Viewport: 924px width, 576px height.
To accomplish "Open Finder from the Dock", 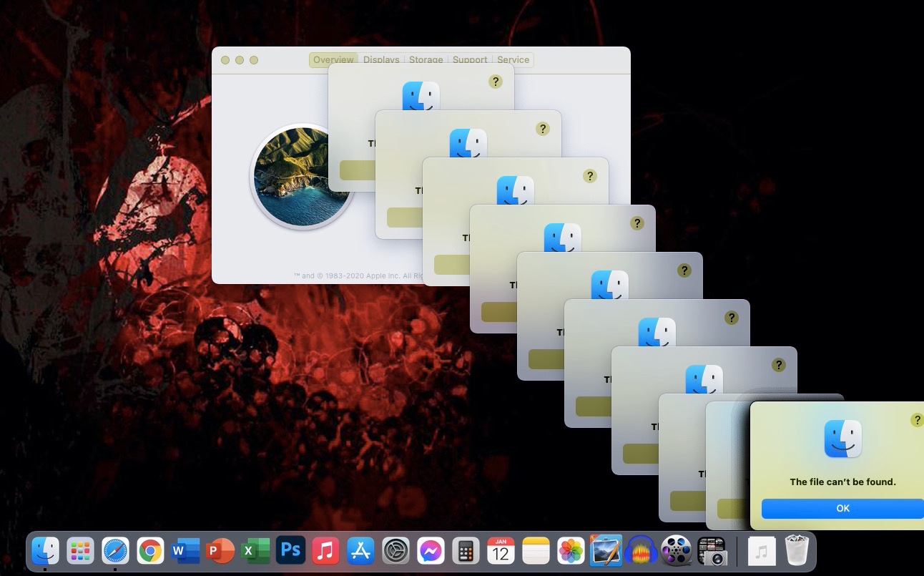I will [46, 551].
